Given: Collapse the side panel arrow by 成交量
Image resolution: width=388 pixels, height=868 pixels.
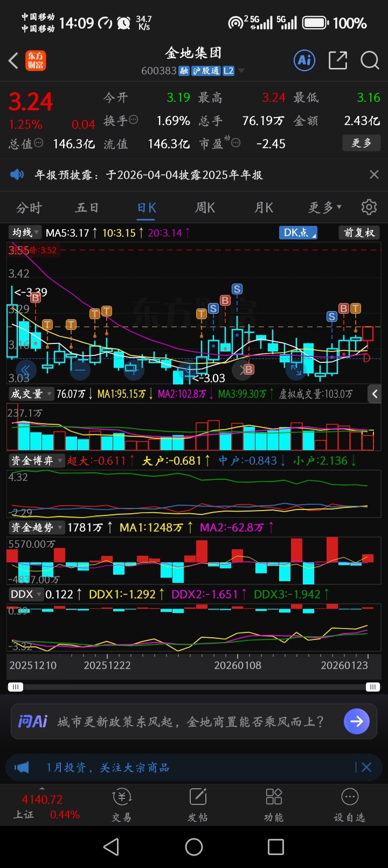Looking at the screenshot, I should (x=376, y=394).
